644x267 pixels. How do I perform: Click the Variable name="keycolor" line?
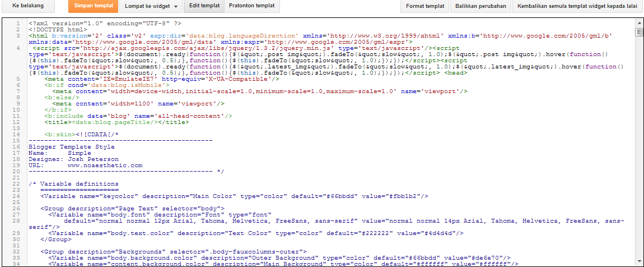point(234,196)
